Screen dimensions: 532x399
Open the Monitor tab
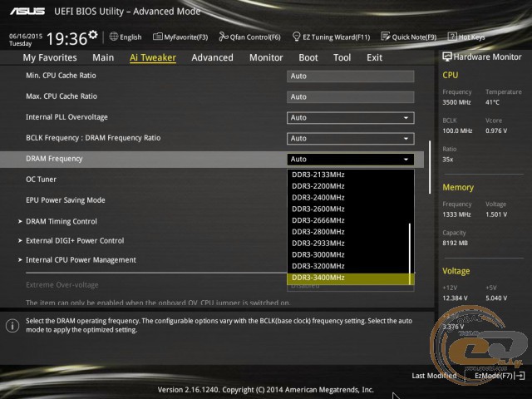click(x=266, y=57)
